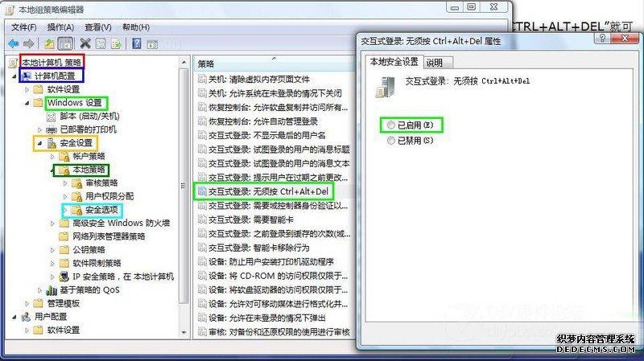Screen dimensions: 644x361
Task: Expand 高级安全 Windows 防火墙 node
Action: point(52,224)
